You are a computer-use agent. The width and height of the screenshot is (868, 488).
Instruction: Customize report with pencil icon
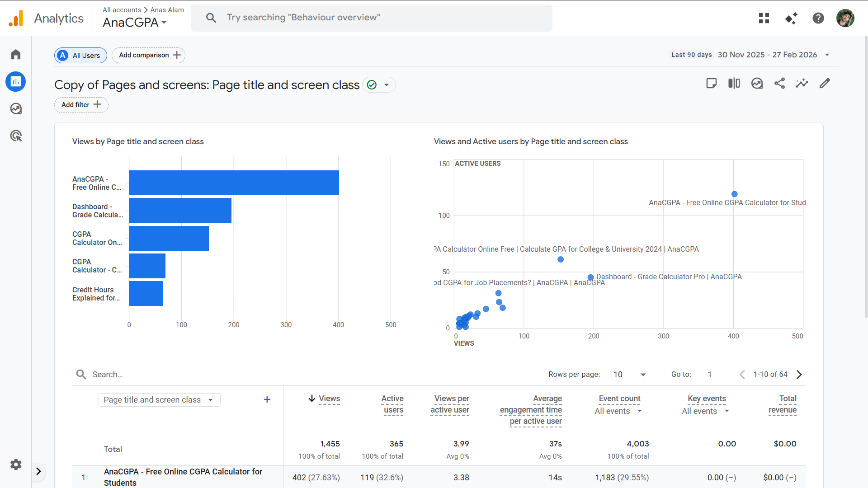coord(825,83)
